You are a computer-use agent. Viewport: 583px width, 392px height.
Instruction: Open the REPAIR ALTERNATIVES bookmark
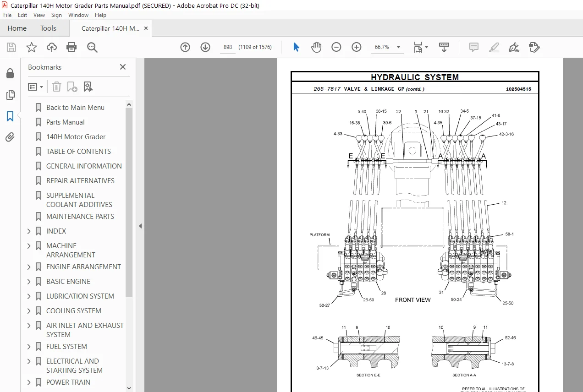pos(81,181)
